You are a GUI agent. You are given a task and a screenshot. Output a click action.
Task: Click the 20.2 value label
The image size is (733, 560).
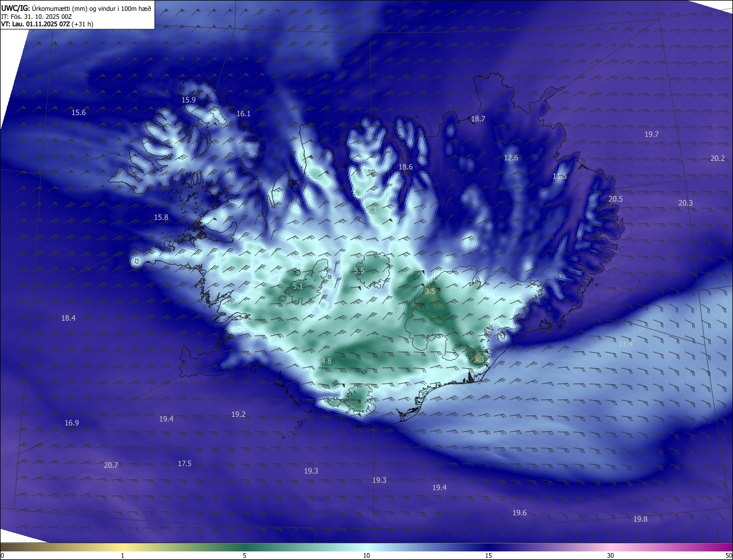718,159
